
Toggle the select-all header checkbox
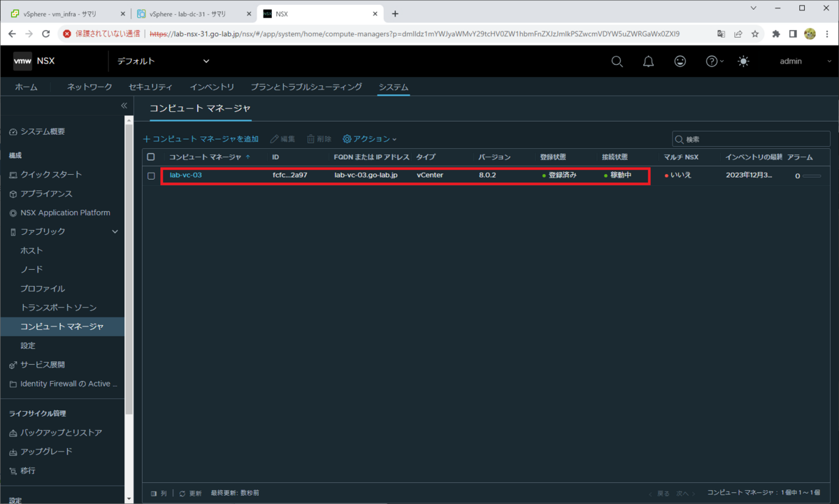coord(151,157)
